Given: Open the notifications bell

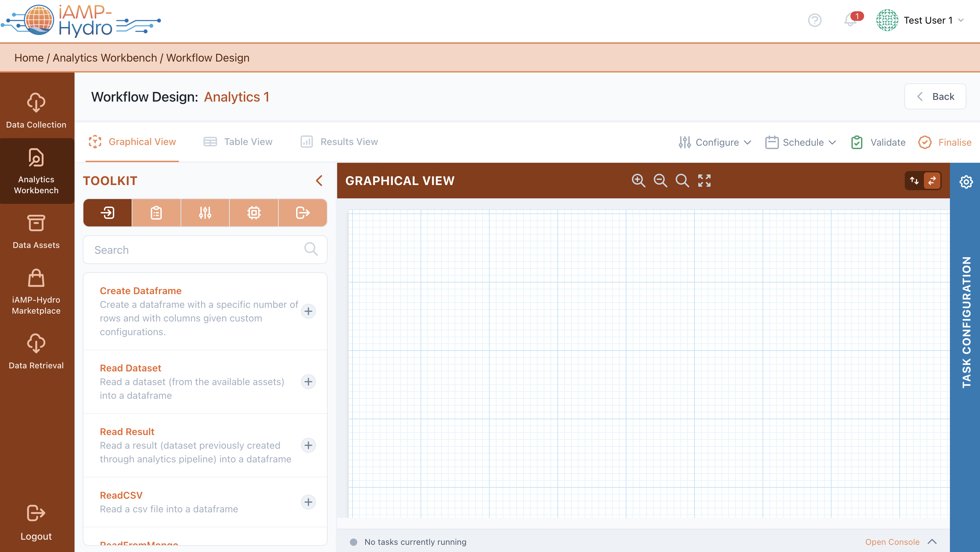Looking at the screenshot, I should 850,20.
